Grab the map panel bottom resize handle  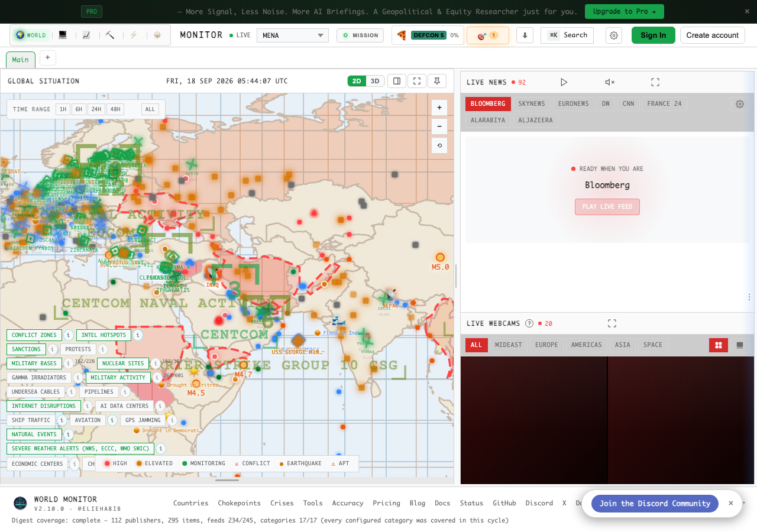pyautogui.click(x=227, y=480)
